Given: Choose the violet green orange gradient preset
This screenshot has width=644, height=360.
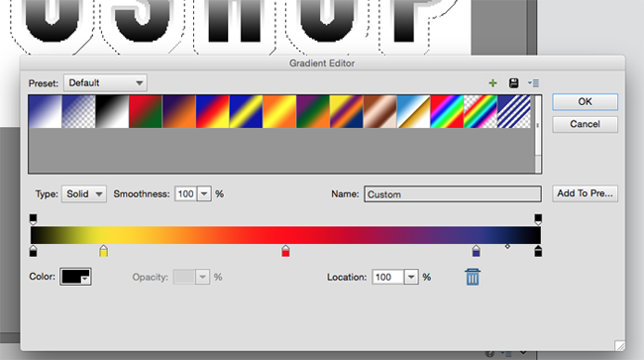Looking at the screenshot, I should tap(313, 111).
